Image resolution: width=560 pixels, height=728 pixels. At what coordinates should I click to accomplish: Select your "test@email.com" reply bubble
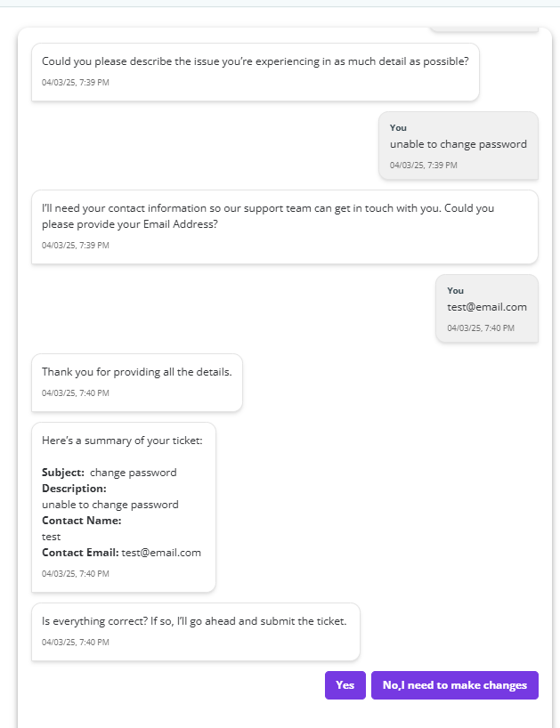[486, 307]
